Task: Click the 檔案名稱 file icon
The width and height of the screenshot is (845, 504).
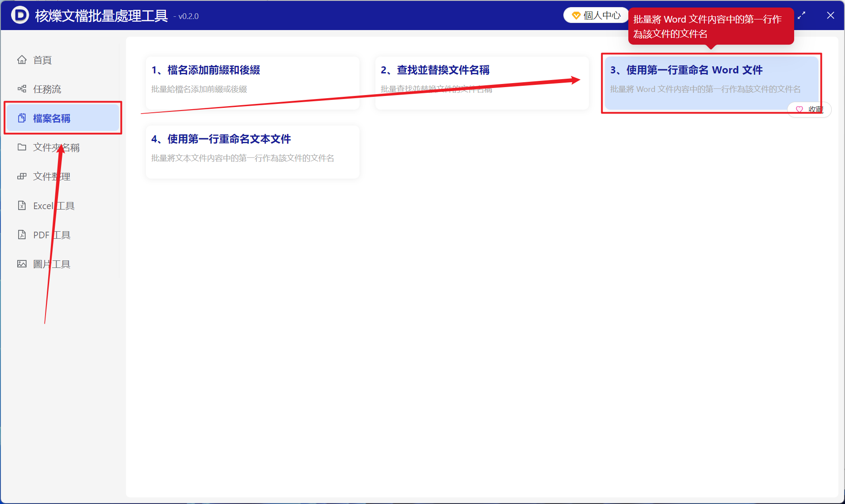Action: (x=22, y=118)
